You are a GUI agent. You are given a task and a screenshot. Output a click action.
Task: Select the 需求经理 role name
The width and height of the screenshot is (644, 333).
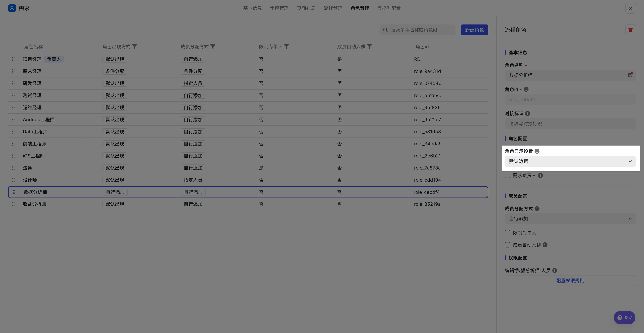click(x=32, y=71)
